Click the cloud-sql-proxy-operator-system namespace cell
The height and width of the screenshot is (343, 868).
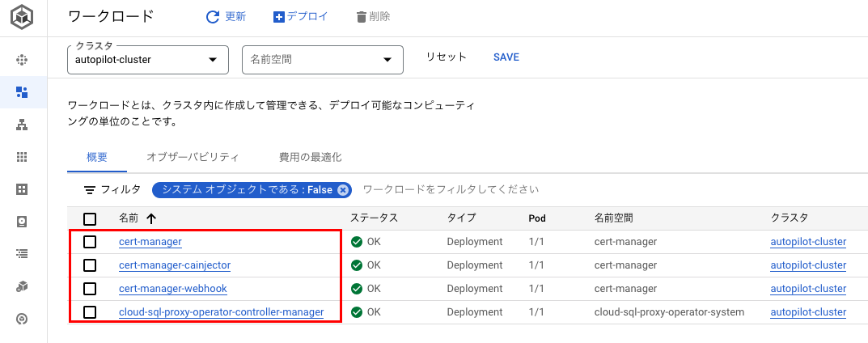click(x=669, y=312)
